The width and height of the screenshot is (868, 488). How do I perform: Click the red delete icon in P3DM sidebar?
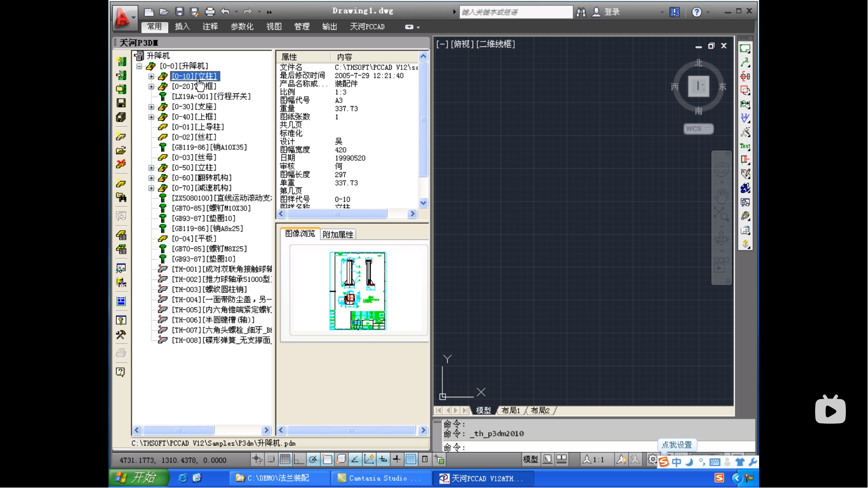(121, 164)
